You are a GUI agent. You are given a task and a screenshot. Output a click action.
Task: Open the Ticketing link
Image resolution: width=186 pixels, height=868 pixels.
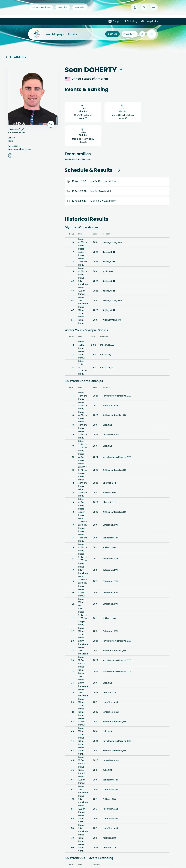click(130, 21)
